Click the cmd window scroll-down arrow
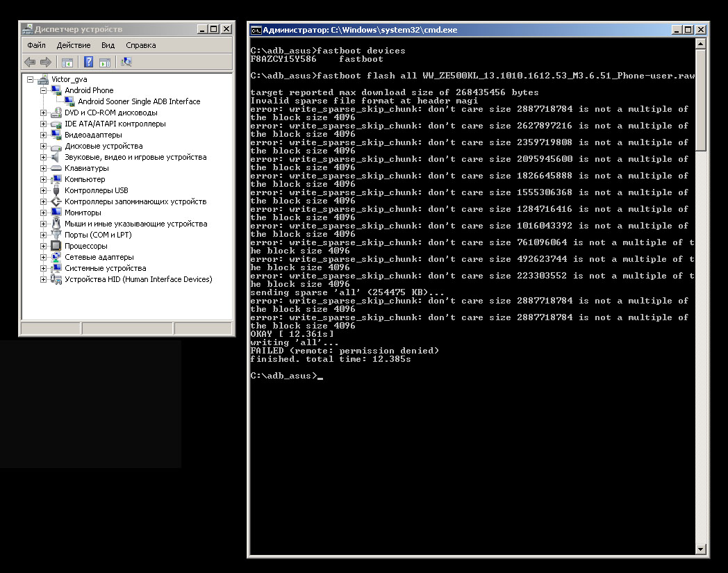 [702, 549]
